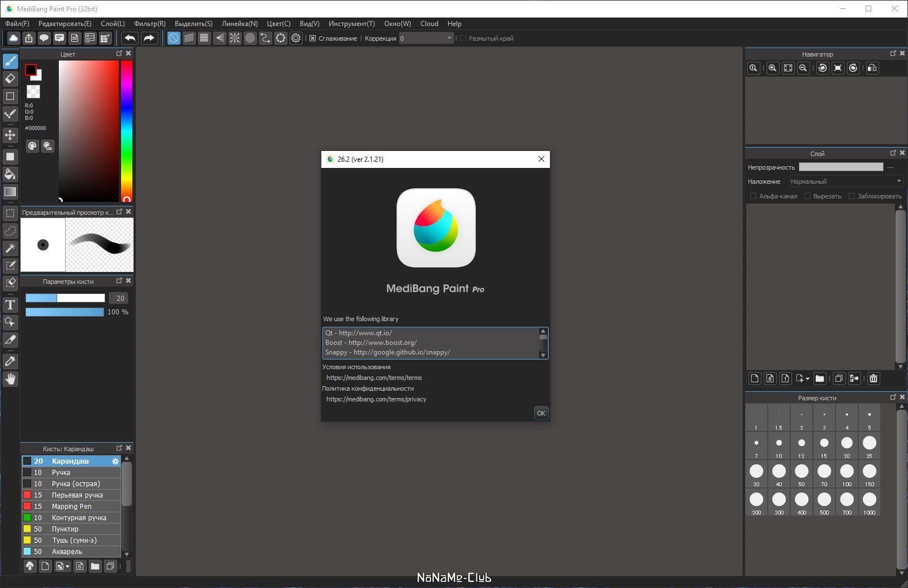The image size is (908, 588).
Task: Click the Undo arrow in toolbar
Action: point(130,38)
